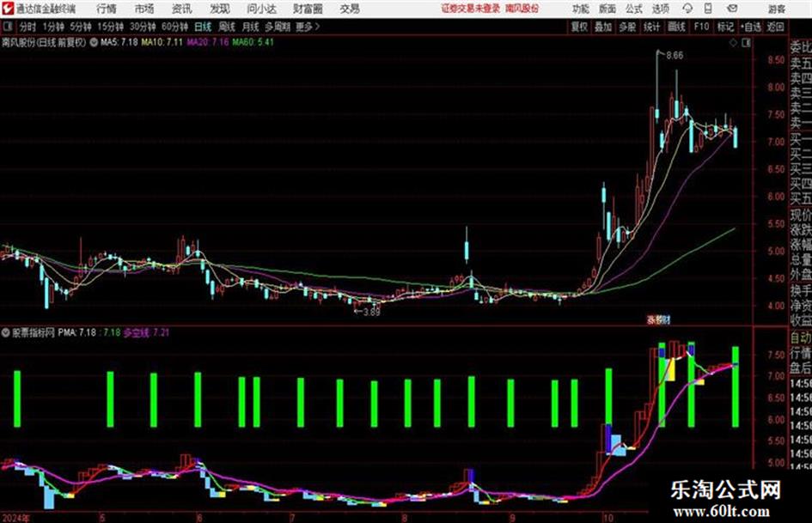Viewport: 812px width, 523px height.
Task: Switch to 1分钟 period tab
Action: click(52, 27)
